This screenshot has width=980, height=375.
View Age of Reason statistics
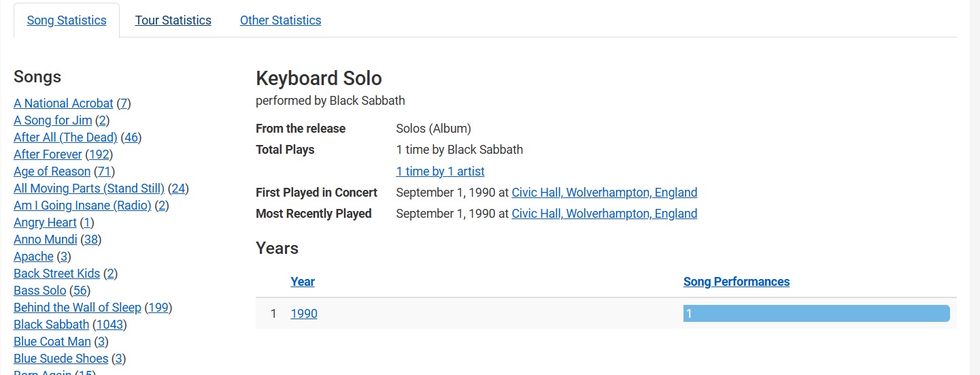point(52,172)
